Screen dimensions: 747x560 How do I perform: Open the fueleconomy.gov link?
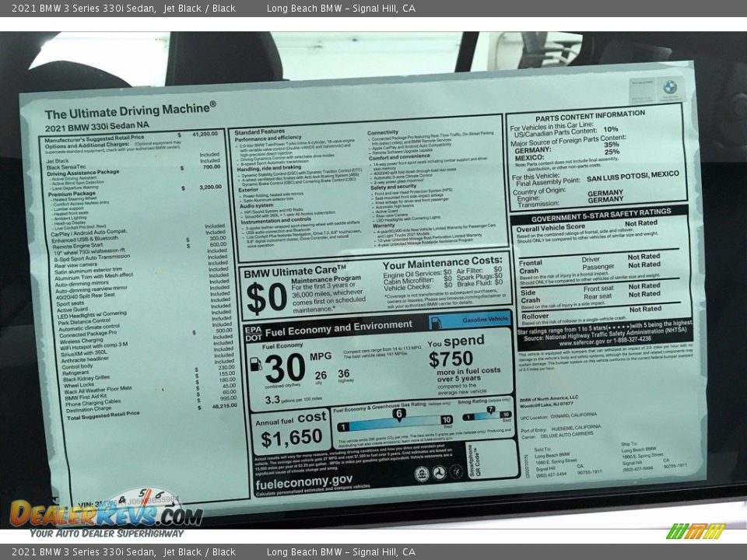304,482
